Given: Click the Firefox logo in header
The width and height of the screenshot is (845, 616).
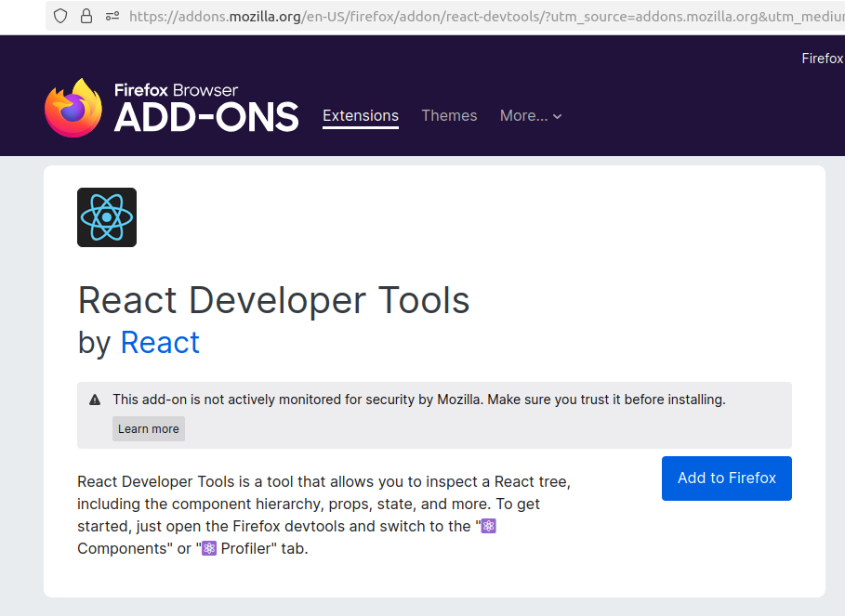Looking at the screenshot, I should (73, 108).
